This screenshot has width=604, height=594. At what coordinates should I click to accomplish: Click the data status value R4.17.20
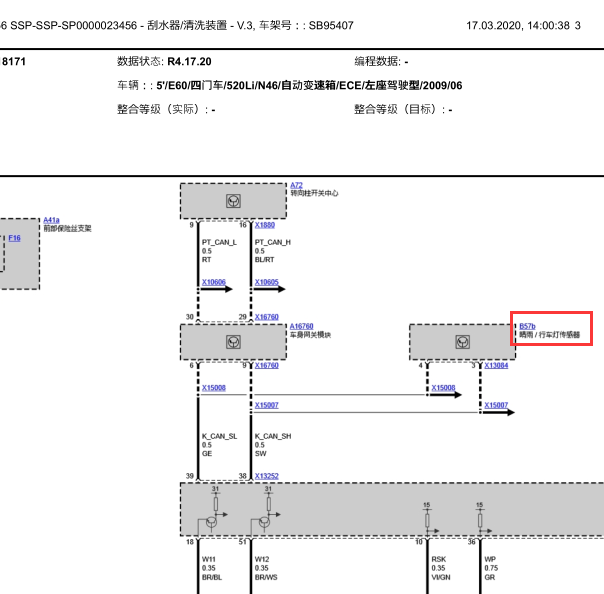click(189, 62)
